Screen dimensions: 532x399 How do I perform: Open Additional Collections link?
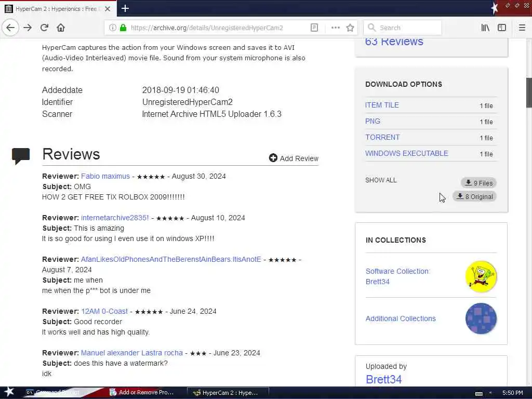click(x=401, y=318)
